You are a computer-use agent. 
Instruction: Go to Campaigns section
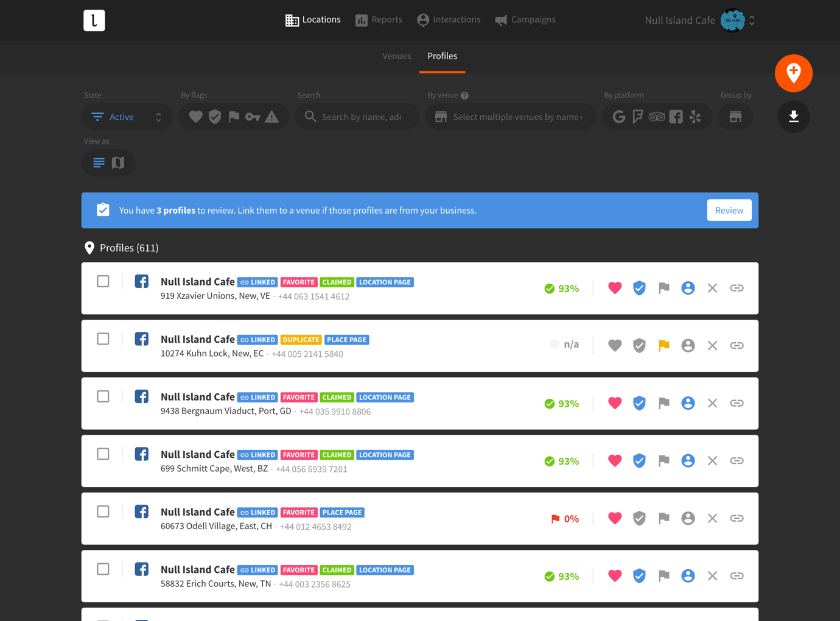(525, 19)
